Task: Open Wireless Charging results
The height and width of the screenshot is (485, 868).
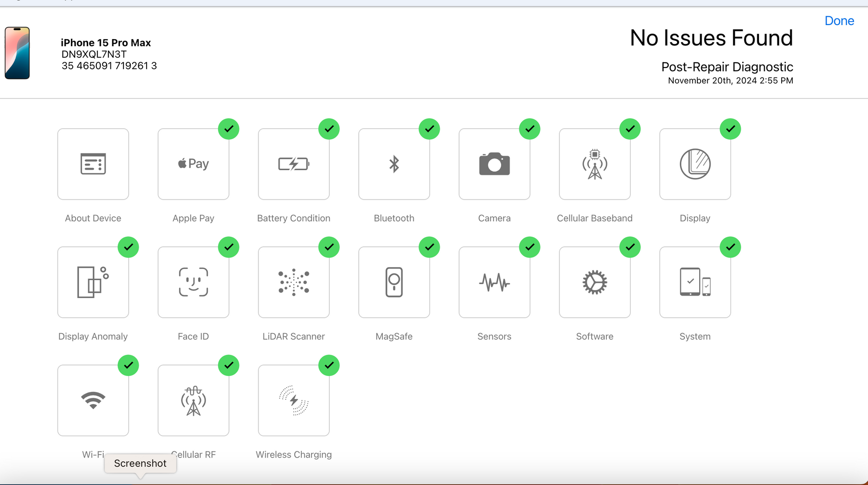Action: (294, 400)
